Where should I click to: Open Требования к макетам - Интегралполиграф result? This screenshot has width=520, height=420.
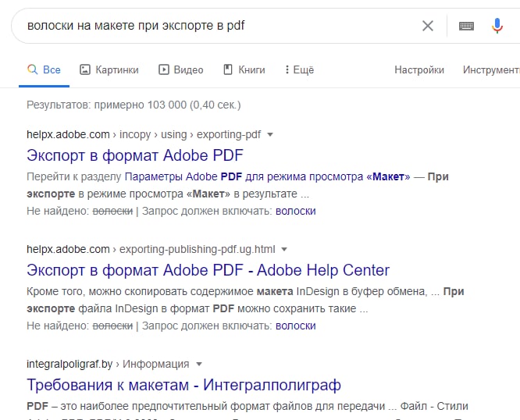183,385
